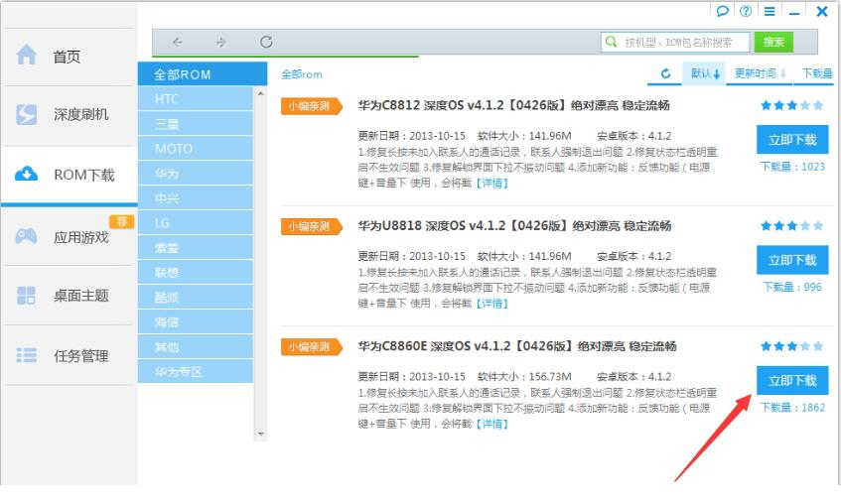Viewport: 841px width, 504px height.
Task: Sort ROM list by 默认 order
Action: 706,73
